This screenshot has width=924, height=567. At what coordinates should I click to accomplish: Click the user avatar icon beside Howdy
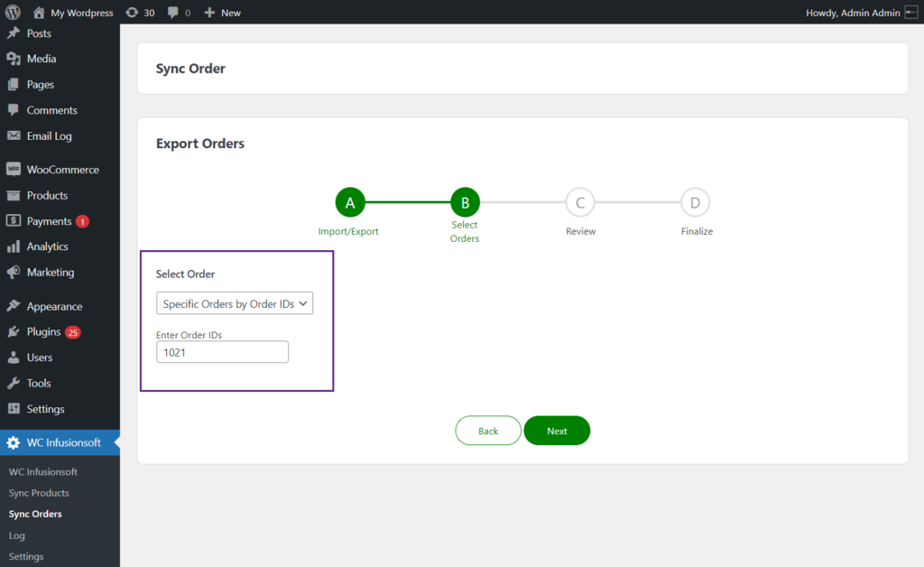[911, 13]
